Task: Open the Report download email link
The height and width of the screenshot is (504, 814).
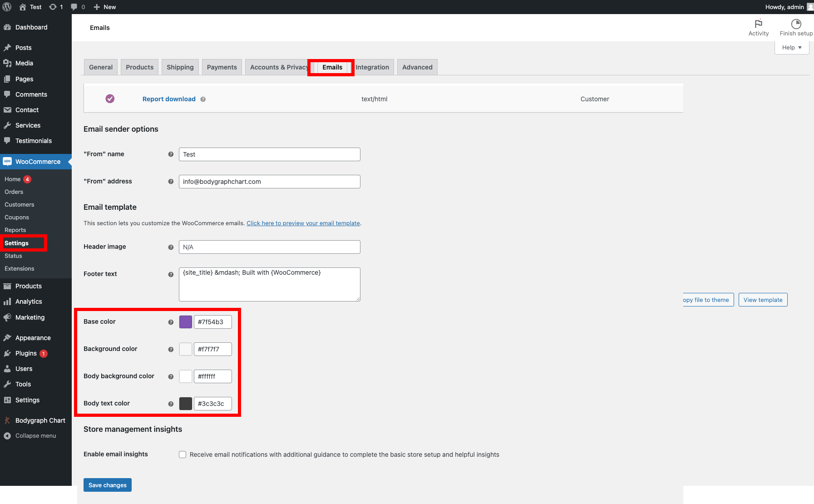Action: click(169, 99)
